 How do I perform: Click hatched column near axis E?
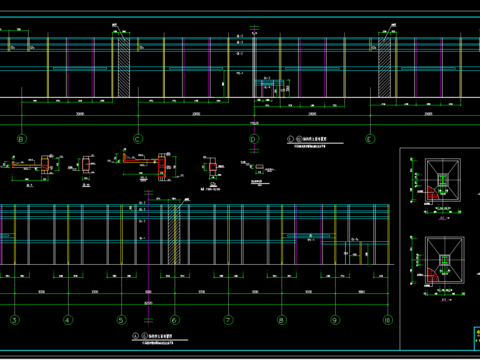pos(384,67)
